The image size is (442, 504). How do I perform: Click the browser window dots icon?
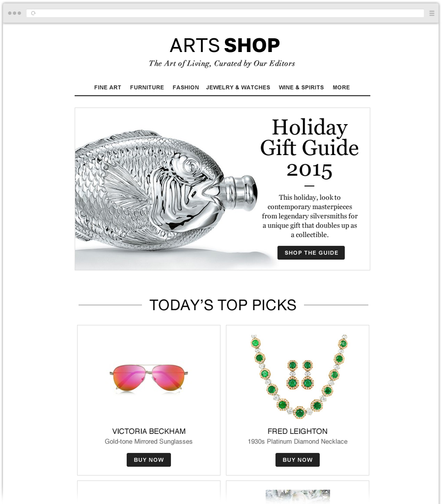(14, 13)
